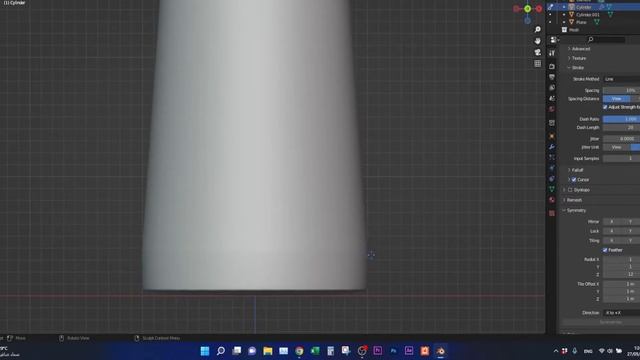Show hidden system tray icons chevron

coord(556,351)
